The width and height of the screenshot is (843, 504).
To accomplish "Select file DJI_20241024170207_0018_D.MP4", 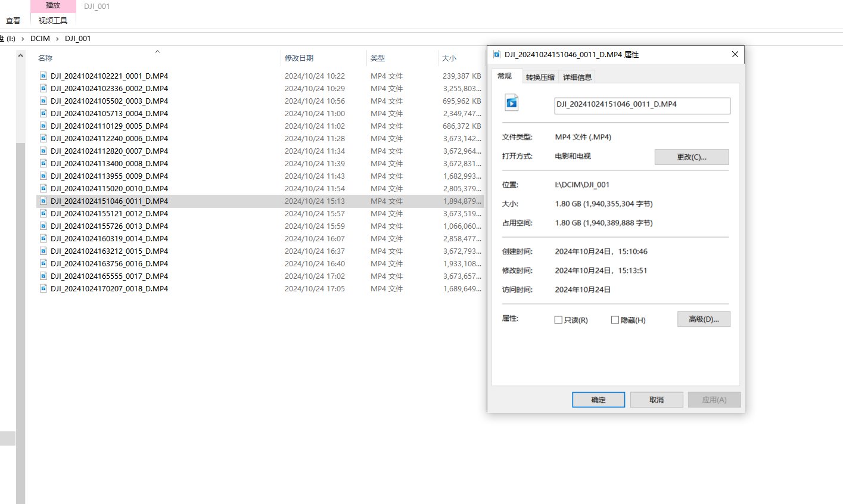I will click(x=109, y=288).
